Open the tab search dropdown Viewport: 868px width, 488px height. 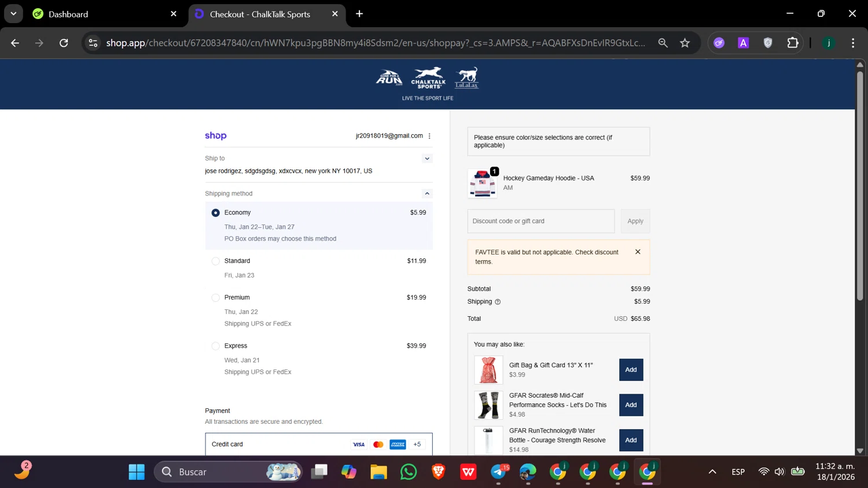pos(13,14)
